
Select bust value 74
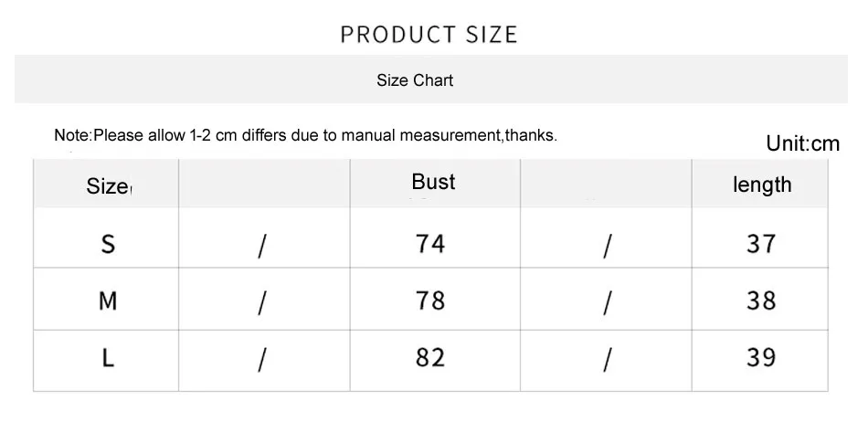[x=430, y=243]
